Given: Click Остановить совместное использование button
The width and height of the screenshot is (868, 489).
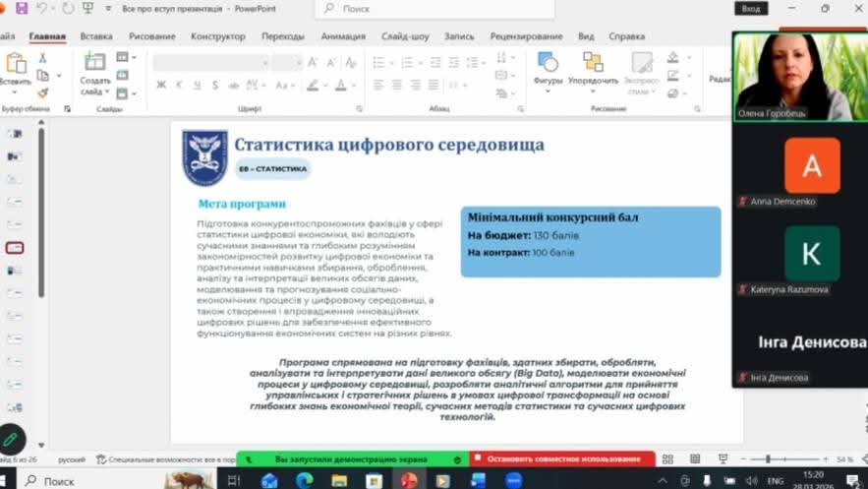Looking at the screenshot, I should click(x=562, y=459).
